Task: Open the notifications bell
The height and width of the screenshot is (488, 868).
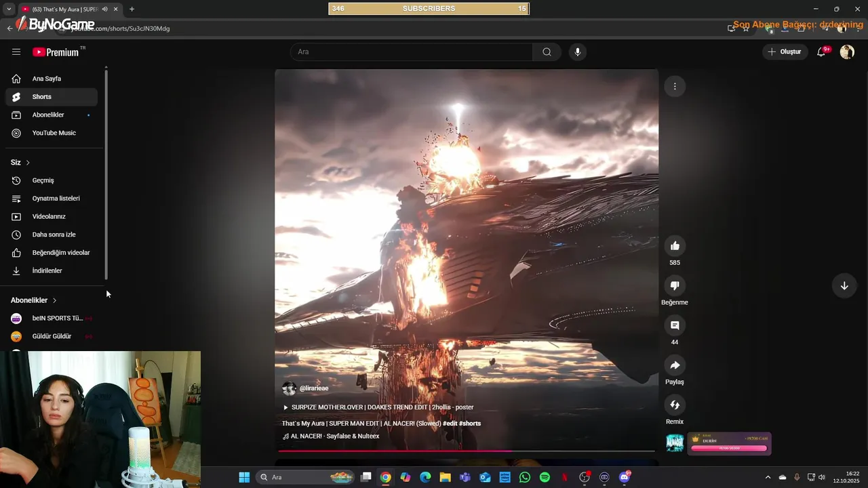Action: tap(821, 52)
